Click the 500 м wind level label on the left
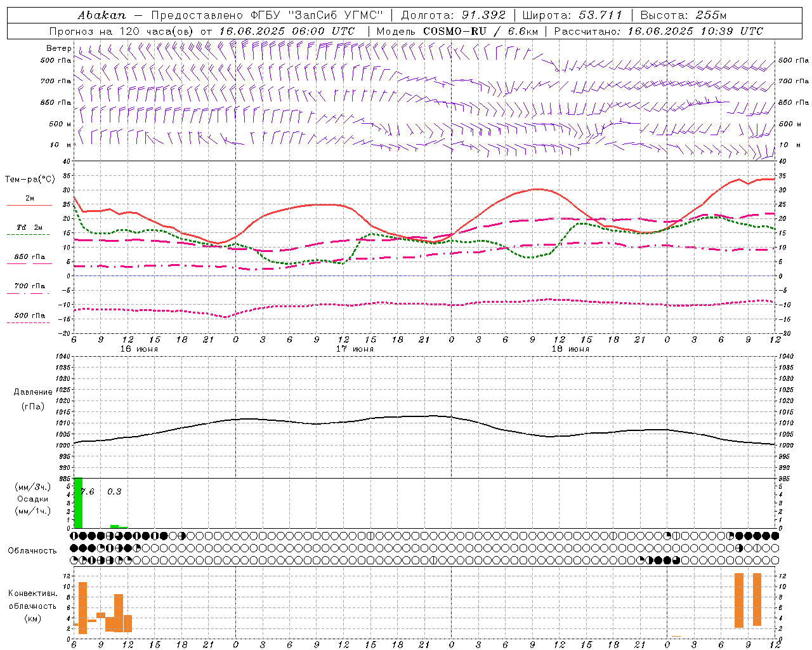 (x=60, y=124)
